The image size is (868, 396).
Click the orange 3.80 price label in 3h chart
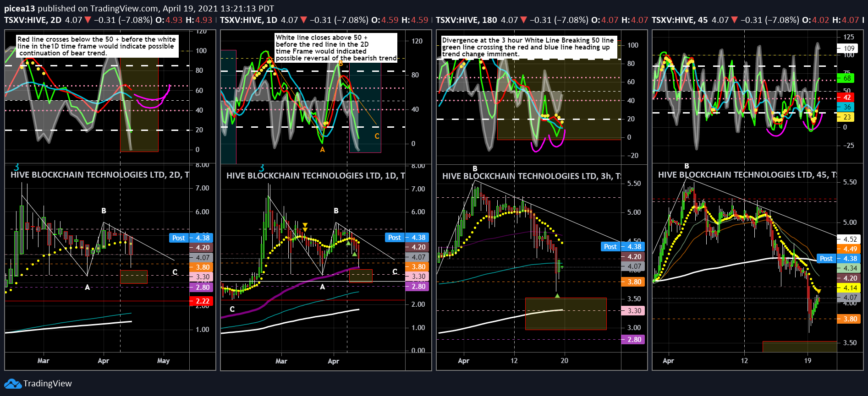(x=633, y=282)
